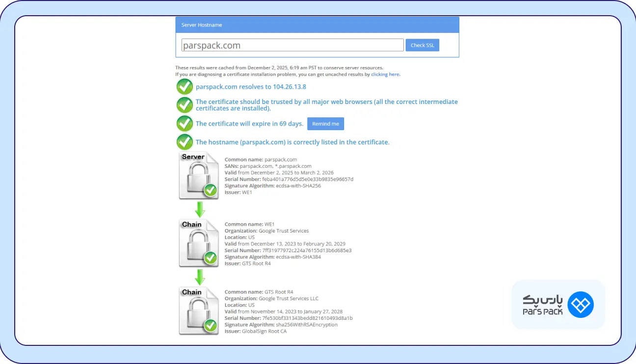Image resolution: width=636 pixels, height=364 pixels.
Task: Select "Signature Algorithm: ecdsa-with-SHA256" line
Action: point(273,186)
